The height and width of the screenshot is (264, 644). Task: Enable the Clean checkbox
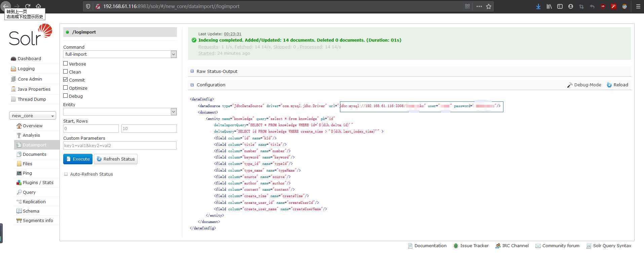[x=66, y=72]
